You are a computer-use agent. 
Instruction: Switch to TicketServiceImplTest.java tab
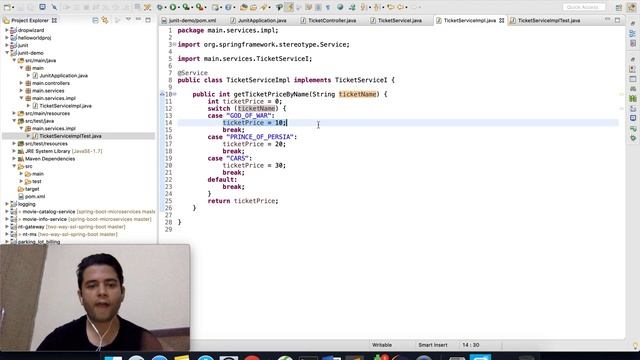(x=549, y=20)
